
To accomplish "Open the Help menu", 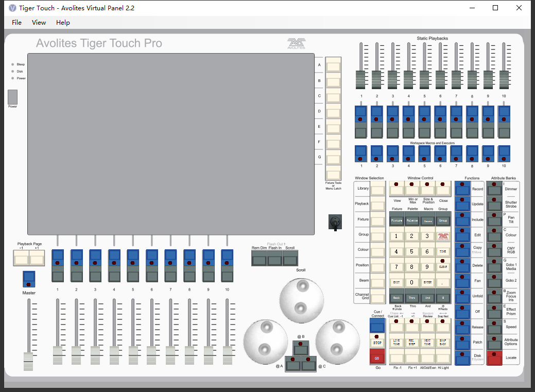I will (63, 23).
